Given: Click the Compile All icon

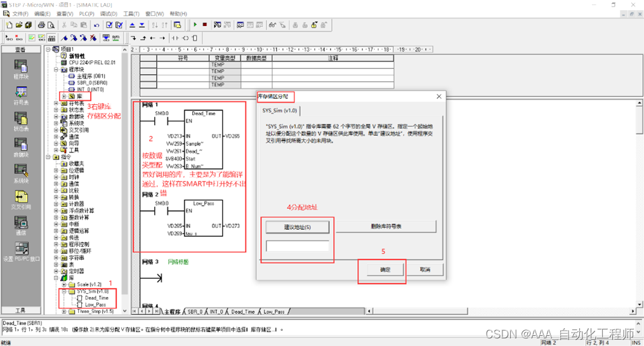Looking at the screenshot, I should (x=119, y=25).
